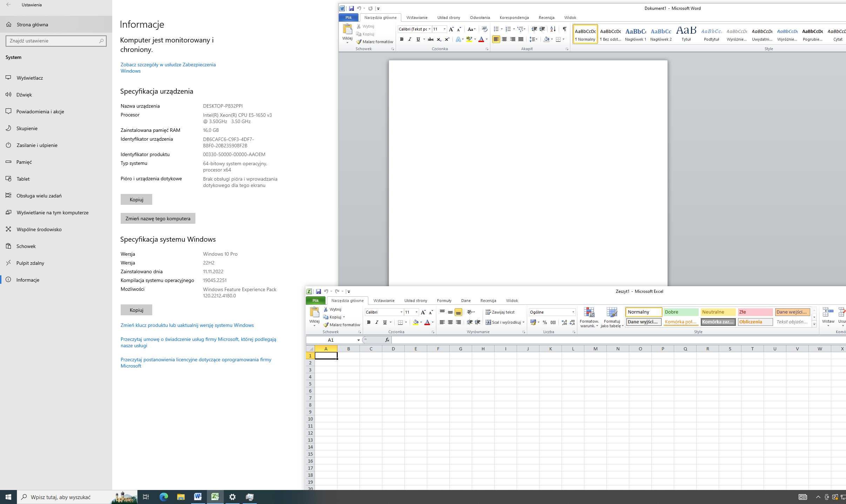Apply subscript in Word's ribbon
The height and width of the screenshot is (504, 846).
(439, 39)
